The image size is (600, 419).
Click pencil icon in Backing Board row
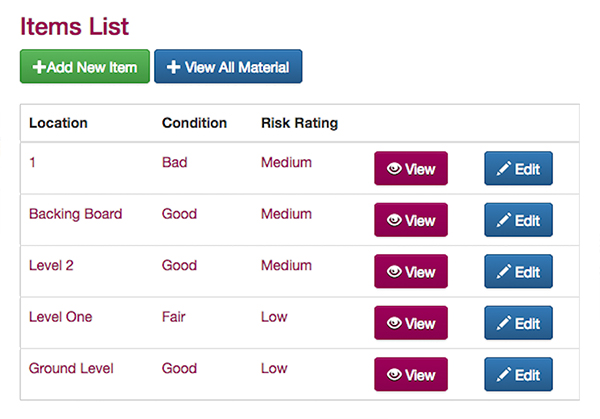tap(504, 221)
